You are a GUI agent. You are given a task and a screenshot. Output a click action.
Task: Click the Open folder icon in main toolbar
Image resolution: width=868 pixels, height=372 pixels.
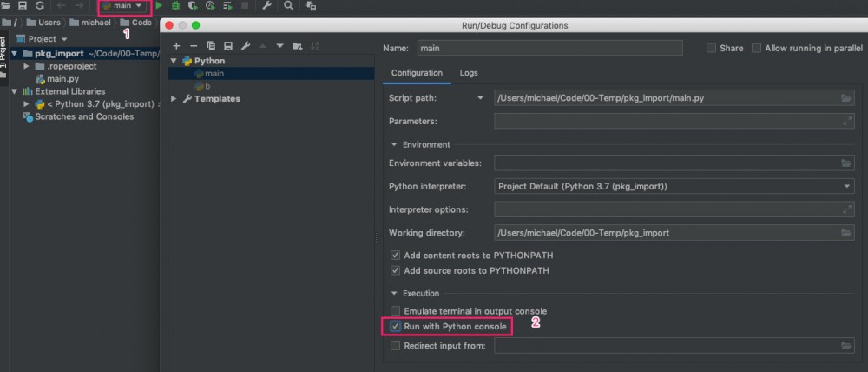[x=5, y=5]
